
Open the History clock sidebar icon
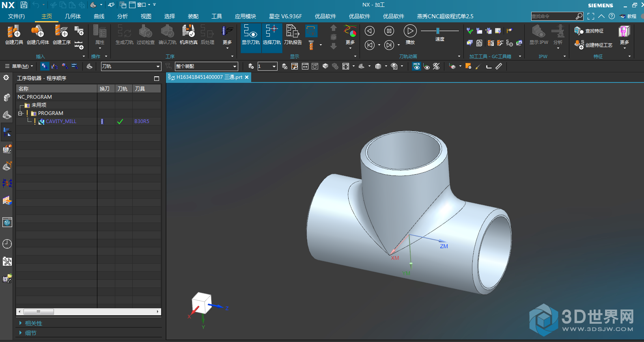(7, 244)
